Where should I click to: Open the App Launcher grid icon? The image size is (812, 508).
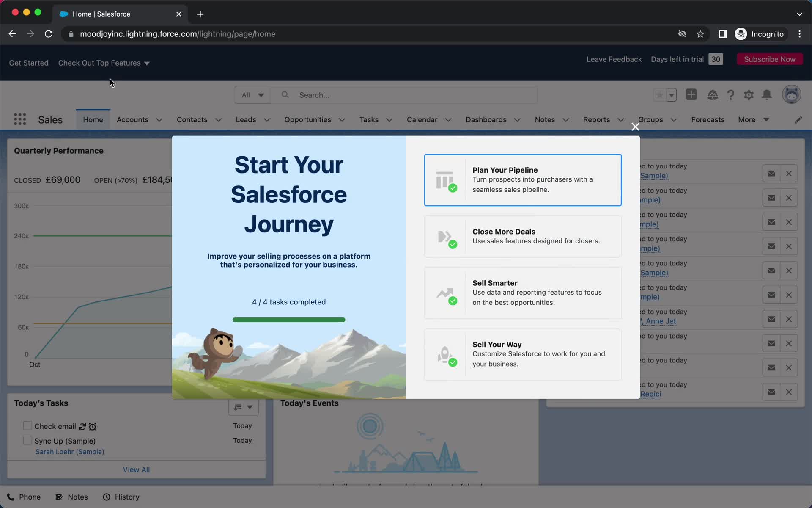20,119
